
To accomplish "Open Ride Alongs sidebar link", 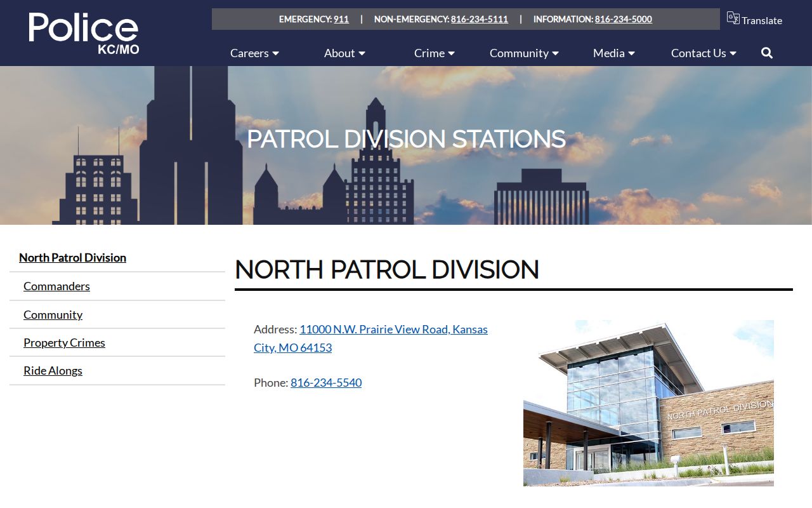I will [53, 370].
